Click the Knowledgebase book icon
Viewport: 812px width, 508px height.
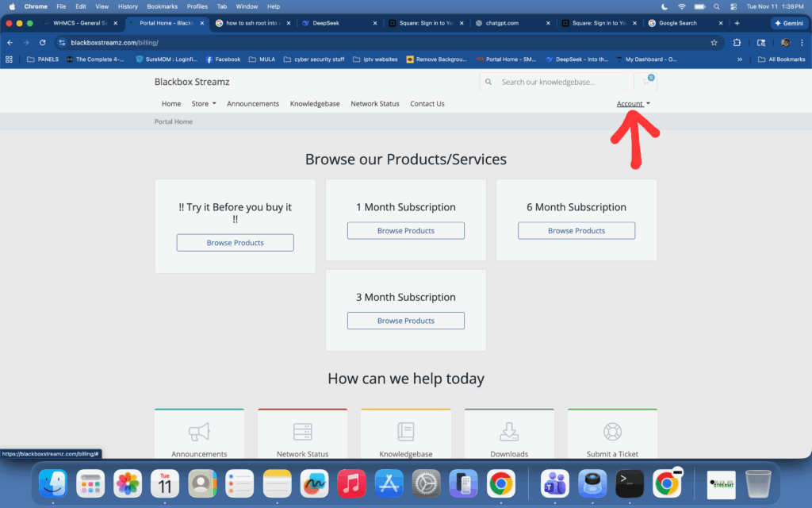tap(405, 432)
